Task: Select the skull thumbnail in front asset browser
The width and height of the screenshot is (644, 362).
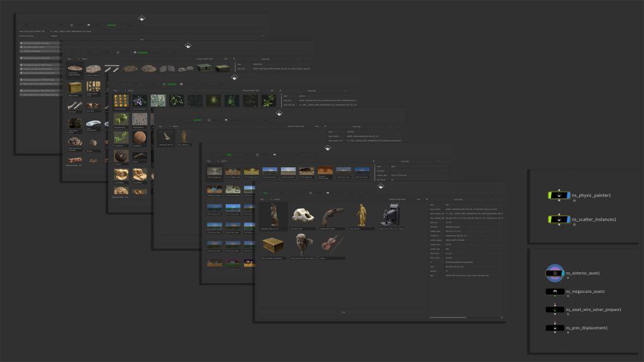Action: [x=303, y=215]
